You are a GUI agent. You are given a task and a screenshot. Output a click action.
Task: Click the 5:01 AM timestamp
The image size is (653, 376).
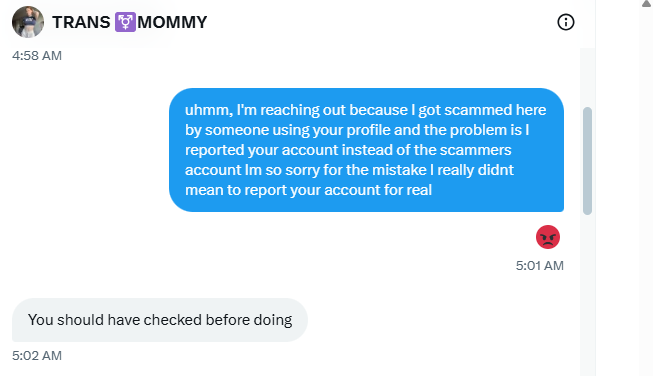tap(540, 266)
